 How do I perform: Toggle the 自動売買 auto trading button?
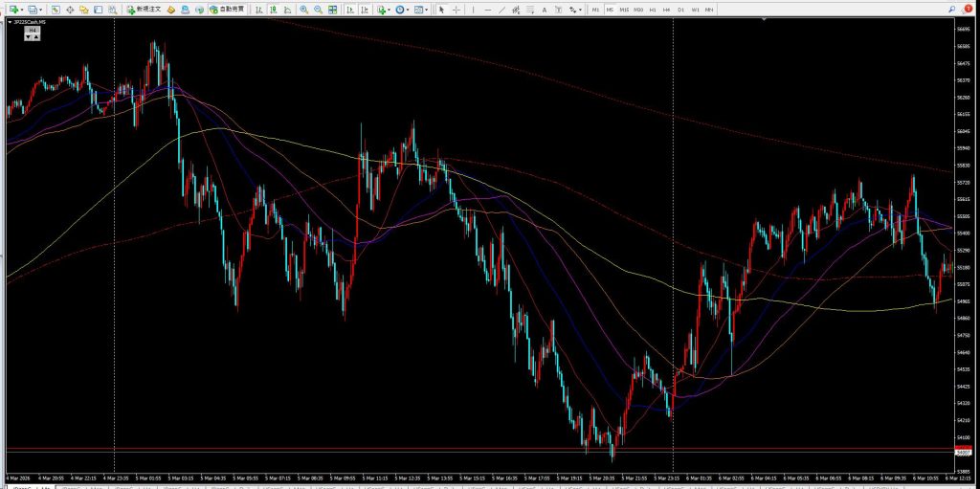(x=230, y=9)
